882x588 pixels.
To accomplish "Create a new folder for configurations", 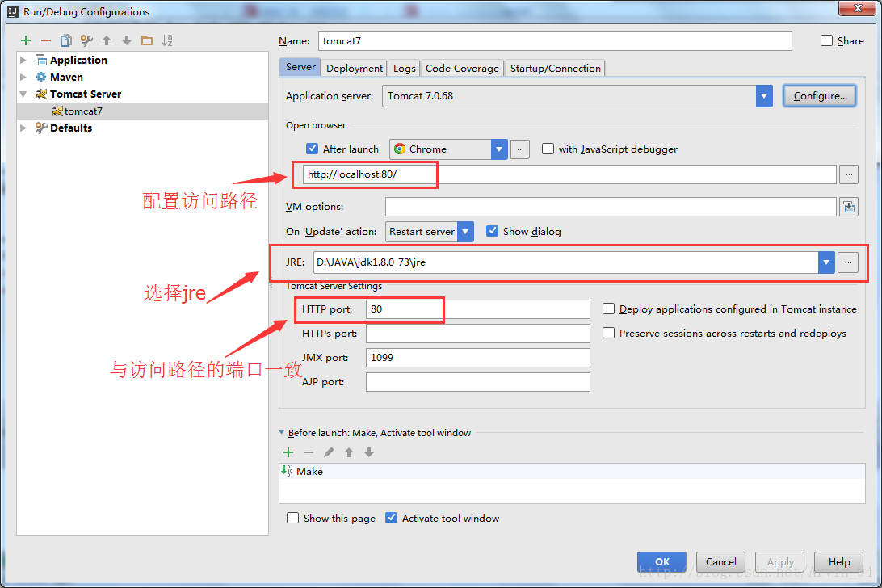I will (147, 40).
